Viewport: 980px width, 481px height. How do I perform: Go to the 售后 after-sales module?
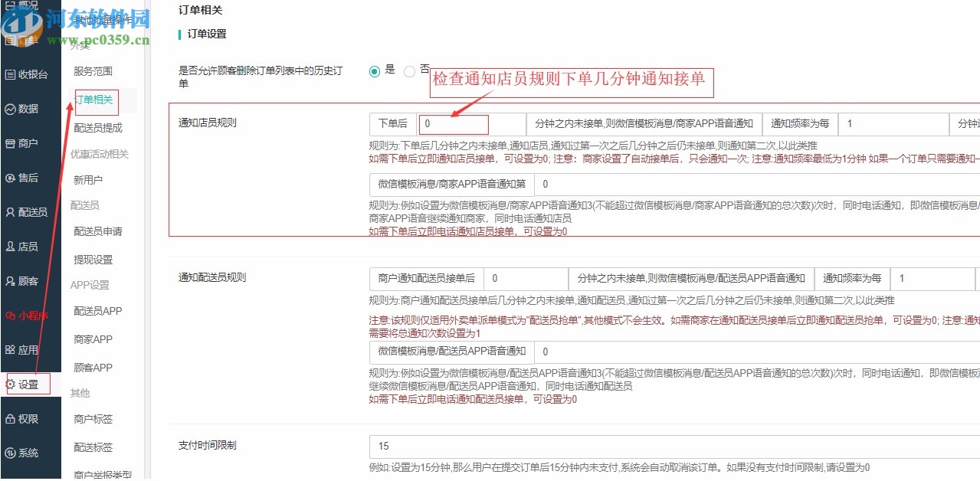coord(31,178)
